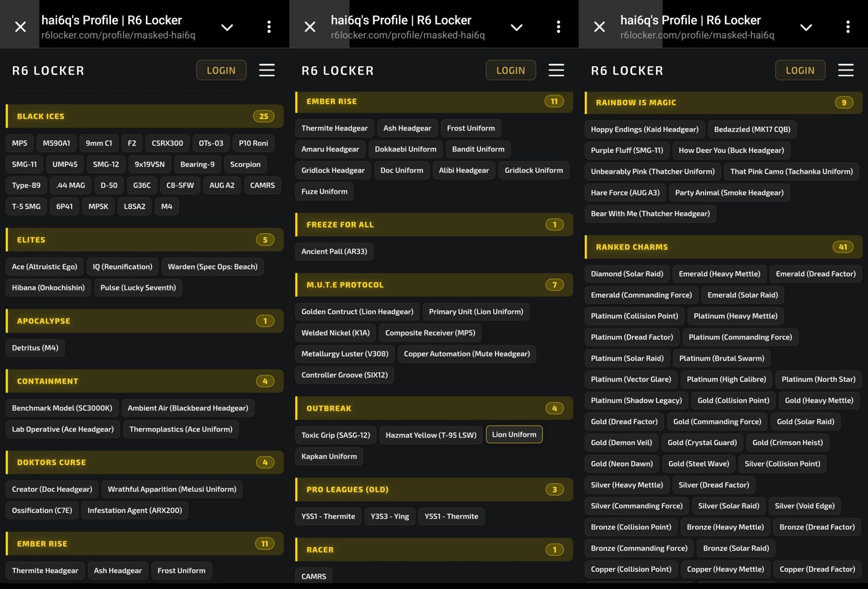Open three-dot browser menu in left panel
868x589 pixels.
point(269,26)
